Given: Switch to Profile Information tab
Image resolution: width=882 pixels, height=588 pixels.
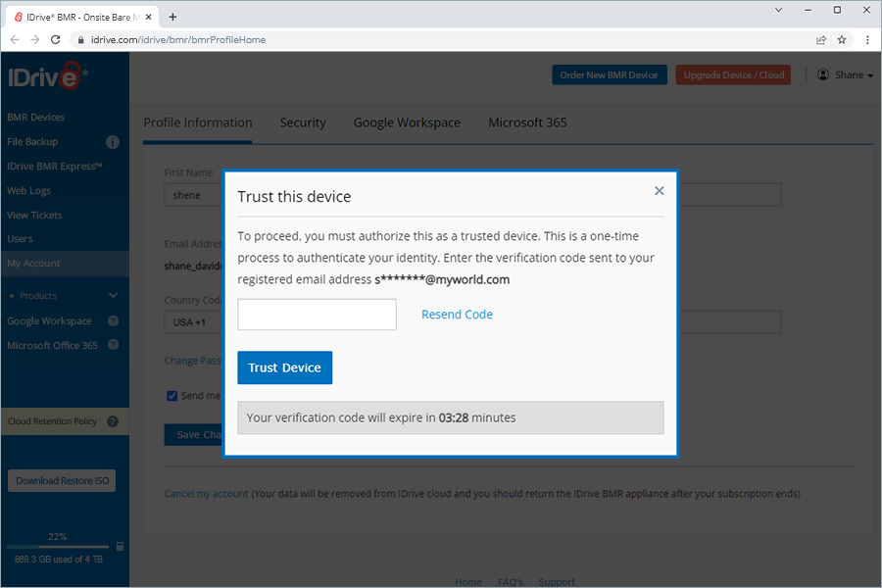Looking at the screenshot, I should 197,122.
